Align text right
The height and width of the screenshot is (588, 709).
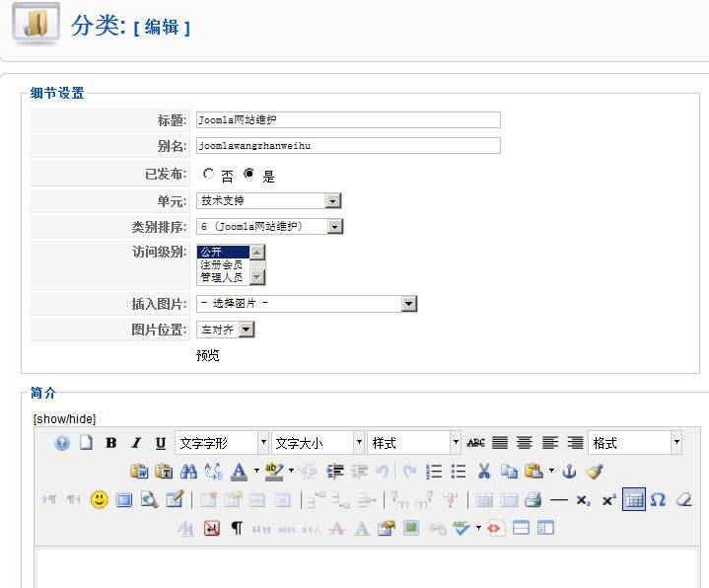pos(575,442)
